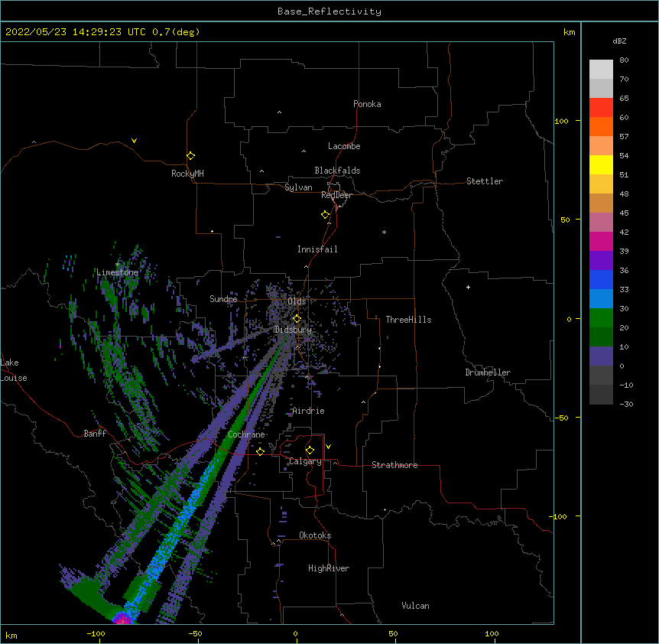Click the Sundre town label
This screenshot has height=644, width=659.
click(223, 299)
